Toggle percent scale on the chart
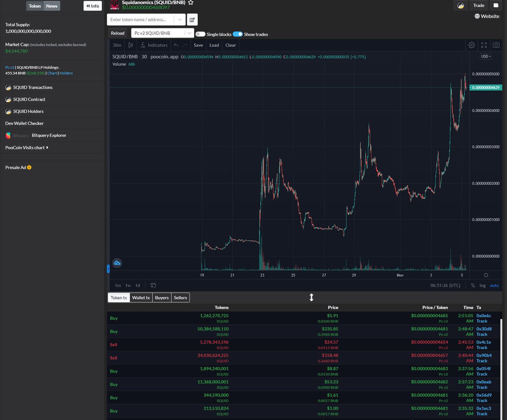507x420 pixels. (x=473, y=286)
